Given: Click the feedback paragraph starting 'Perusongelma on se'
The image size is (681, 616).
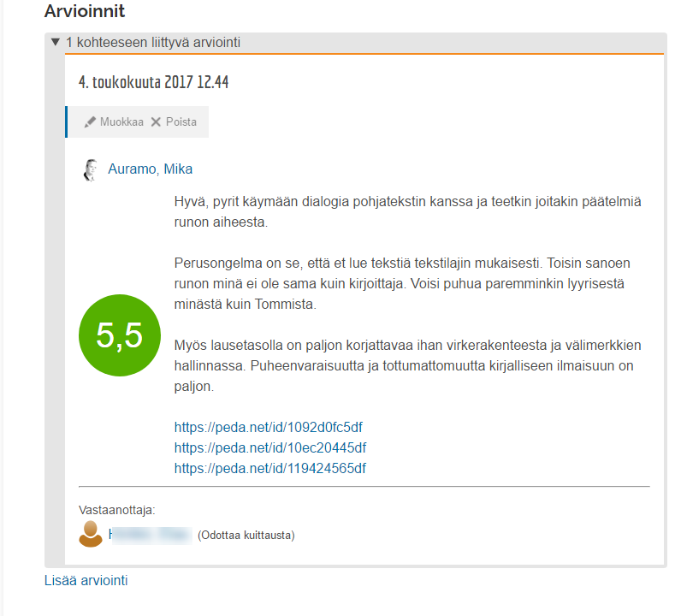Looking at the screenshot, I should (402, 283).
